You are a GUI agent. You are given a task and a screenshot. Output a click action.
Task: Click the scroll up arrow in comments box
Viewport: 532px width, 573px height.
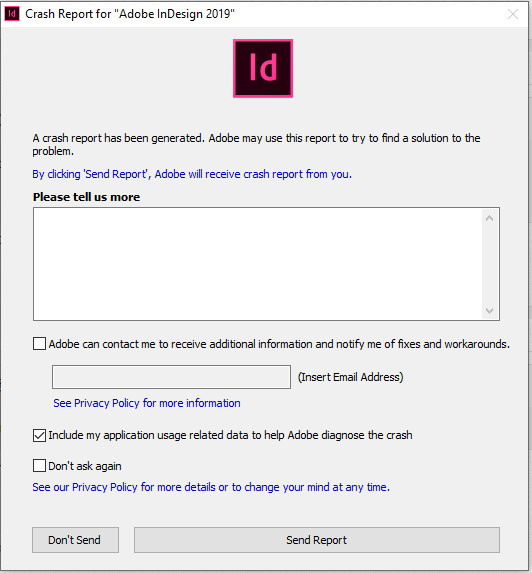pos(490,219)
